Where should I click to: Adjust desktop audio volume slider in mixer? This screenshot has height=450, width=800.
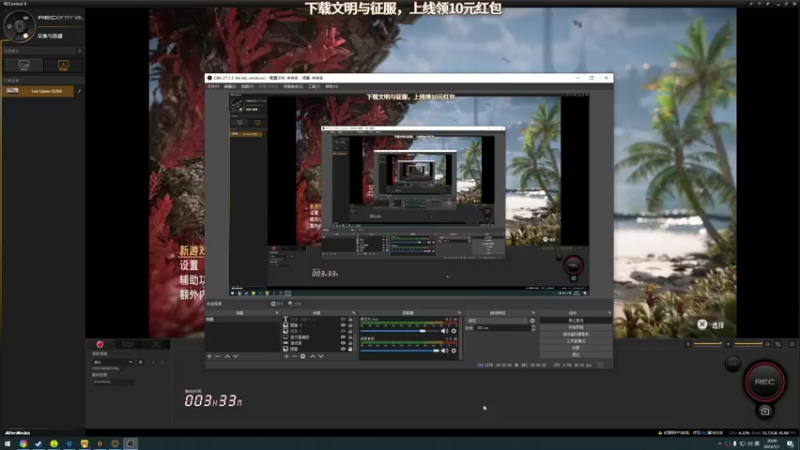[x=400, y=351]
